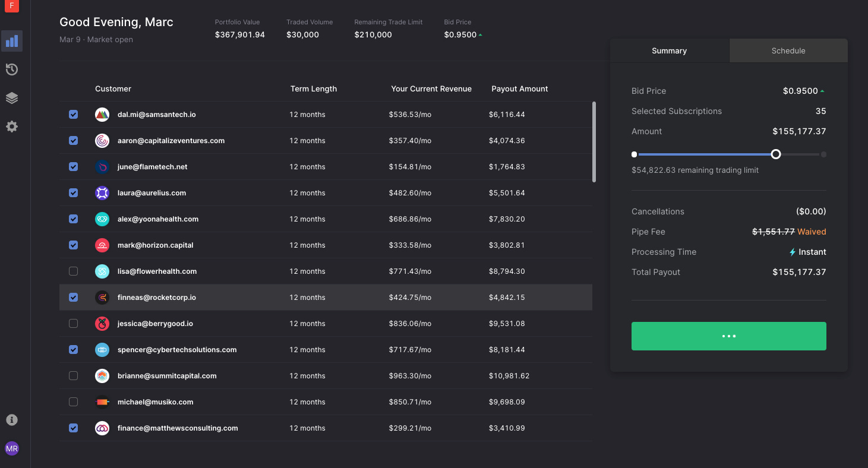Open the Bid Price dropdown in header
This screenshot has height=468, width=868.
coord(463,34)
